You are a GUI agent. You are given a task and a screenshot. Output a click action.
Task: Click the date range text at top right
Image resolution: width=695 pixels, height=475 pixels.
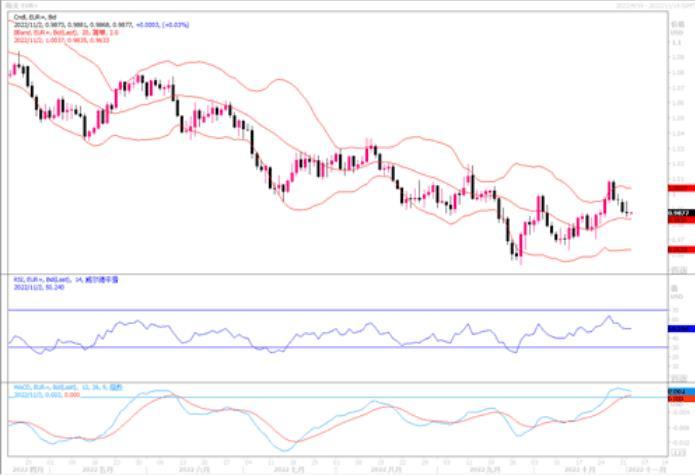click(650, 4)
